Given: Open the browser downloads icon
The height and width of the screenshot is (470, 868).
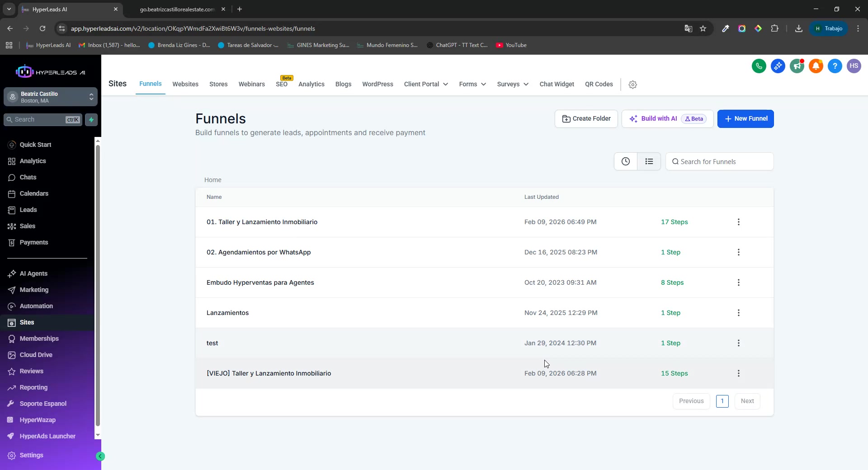Looking at the screenshot, I should [x=798, y=28].
